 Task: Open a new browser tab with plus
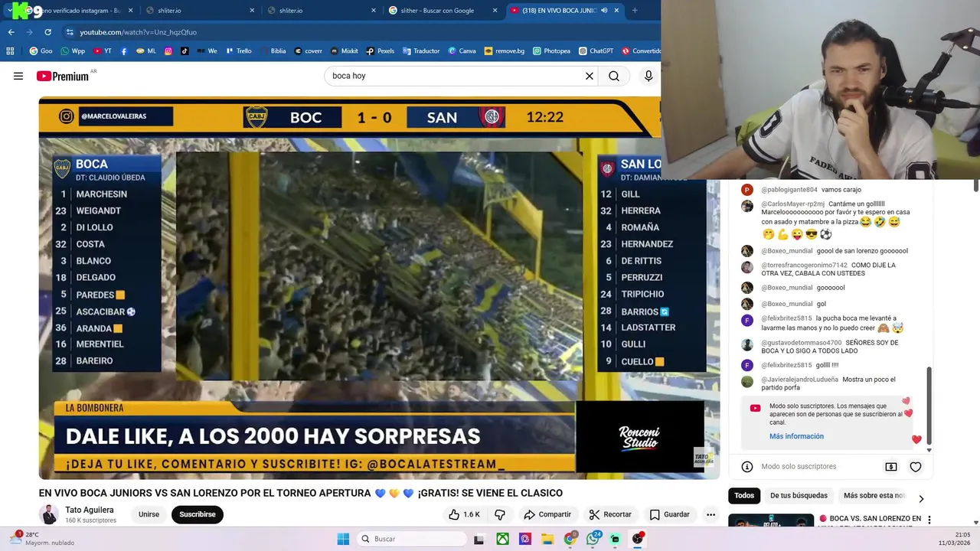click(x=635, y=11)
